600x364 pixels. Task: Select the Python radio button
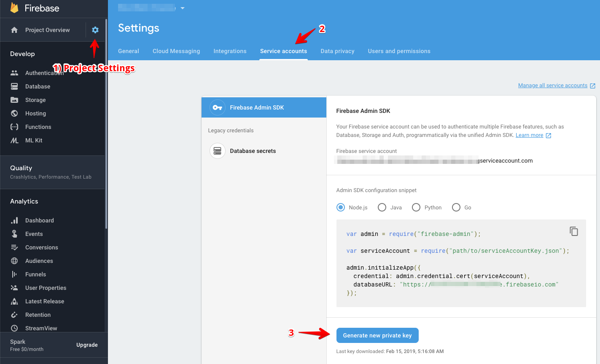[x=416, y=207]
